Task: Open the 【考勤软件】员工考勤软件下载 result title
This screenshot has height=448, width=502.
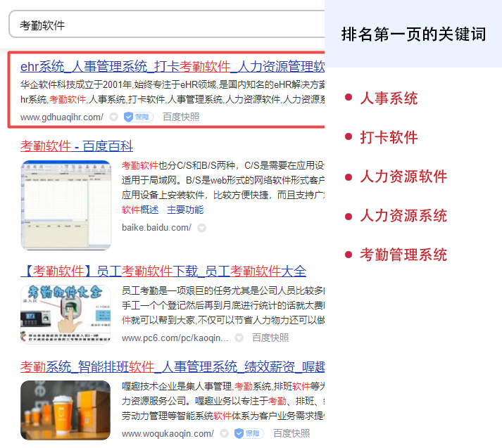Action: 163,271
